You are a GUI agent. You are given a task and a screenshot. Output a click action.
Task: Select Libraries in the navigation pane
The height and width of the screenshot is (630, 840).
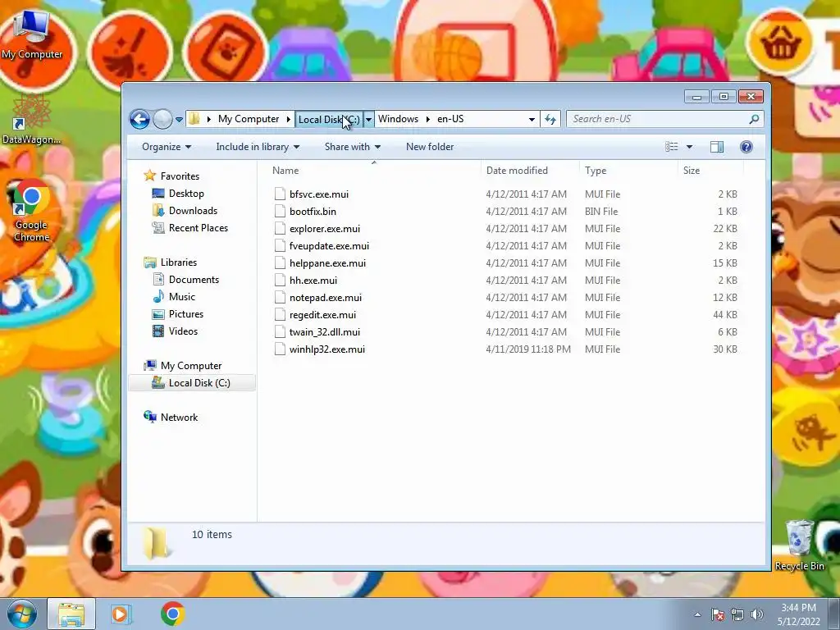178,262
